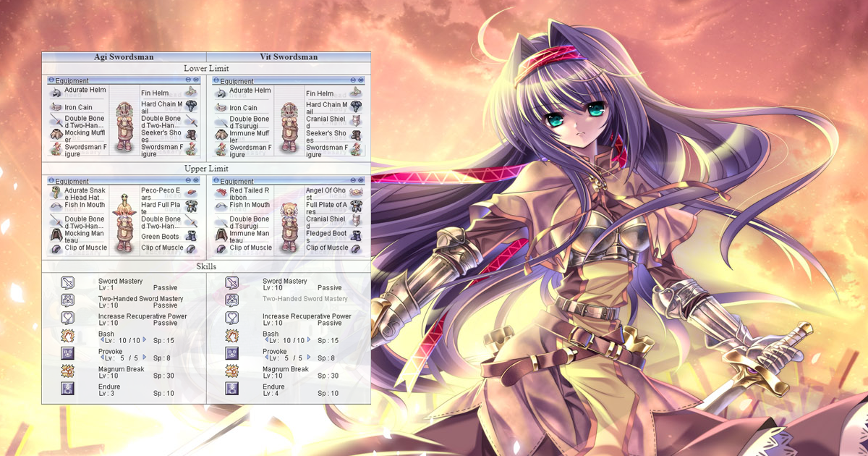The height and width of the screenshot is (456, 868).
Task: Click Peco-Peco Ears icon in Agi Upper Limit
Action: tap(191, 193)
